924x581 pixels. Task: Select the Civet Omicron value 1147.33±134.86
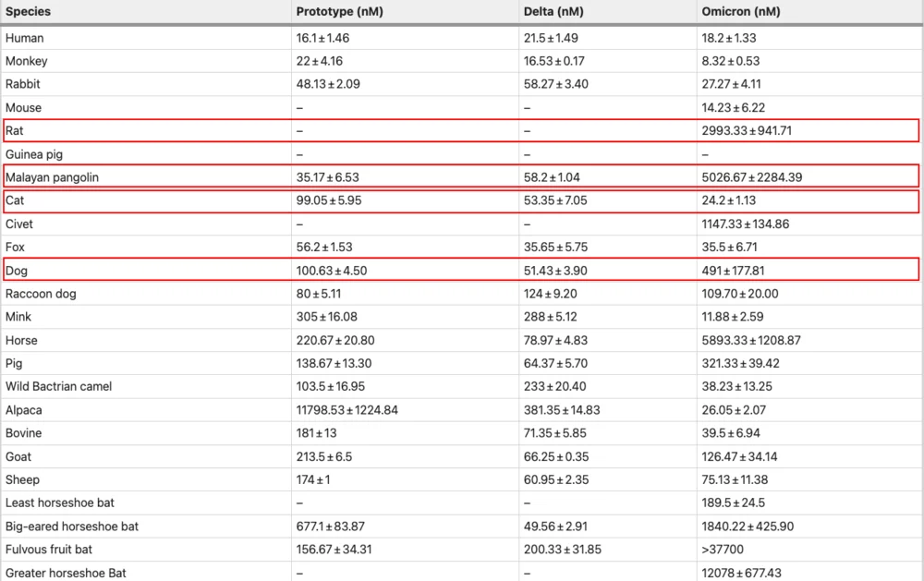point(750,224)
